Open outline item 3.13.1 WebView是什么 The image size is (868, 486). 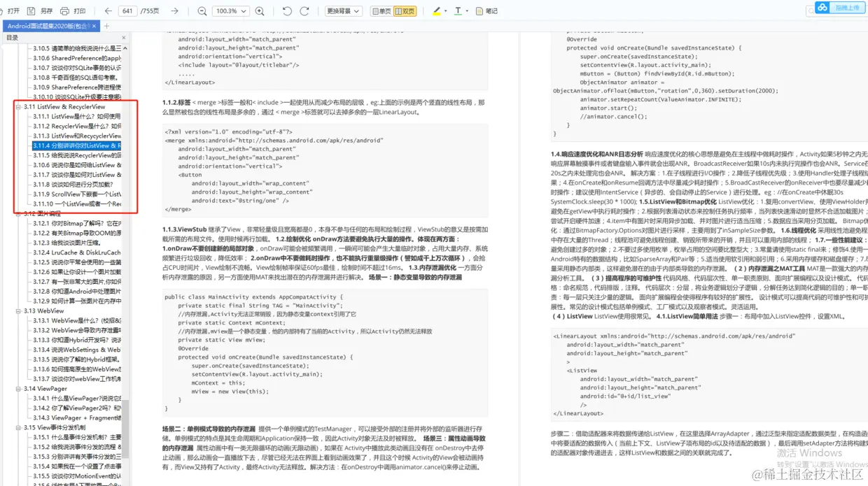point(76,320)
